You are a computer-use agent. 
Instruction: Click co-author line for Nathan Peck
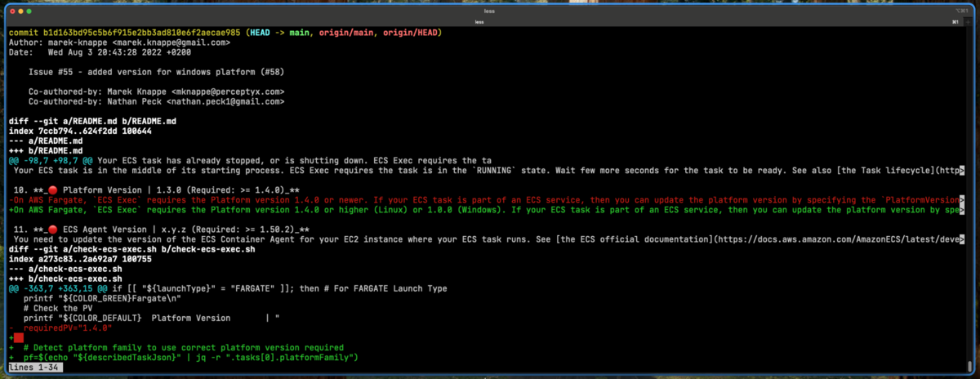(156, 101)
